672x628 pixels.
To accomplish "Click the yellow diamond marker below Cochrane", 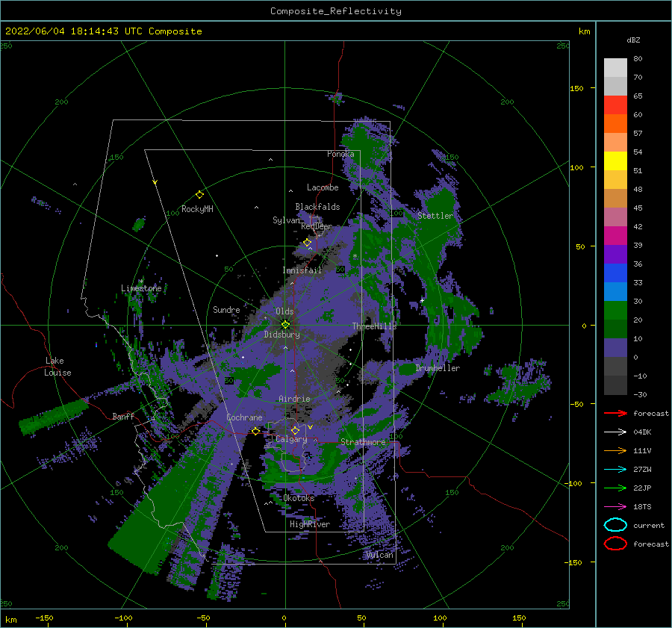I will 255,431.
